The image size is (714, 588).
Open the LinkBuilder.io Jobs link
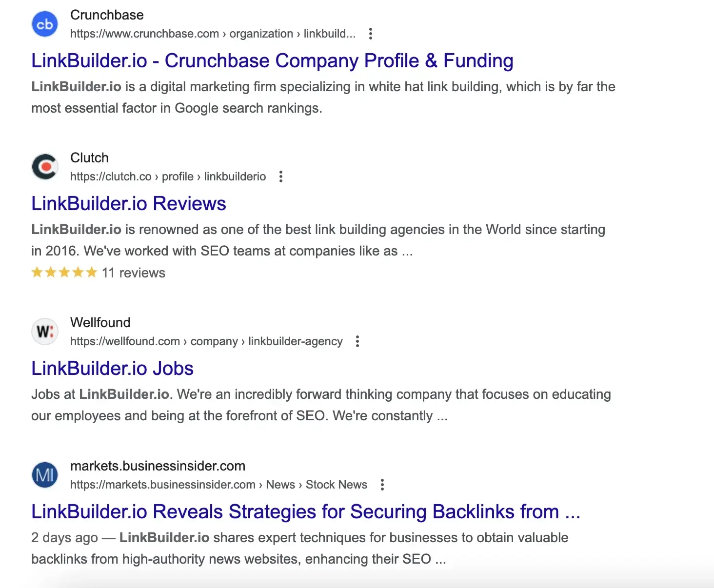(x=112, y=369)
